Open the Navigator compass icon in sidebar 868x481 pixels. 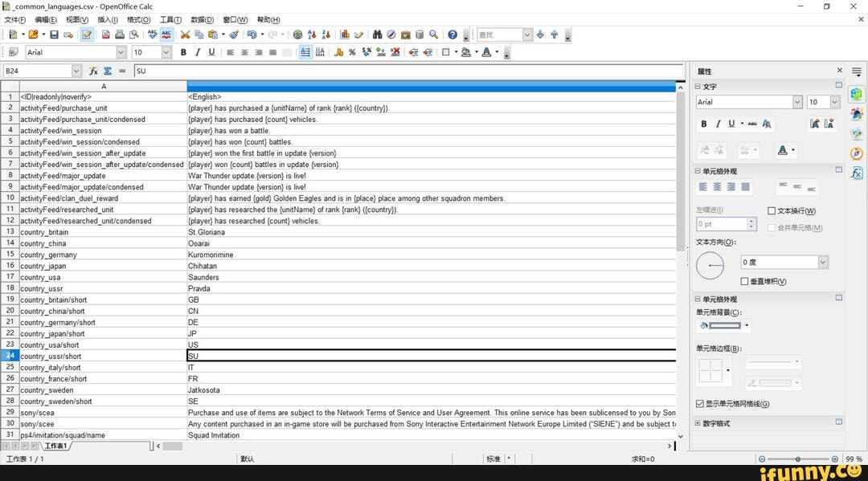tap(857, 153)
